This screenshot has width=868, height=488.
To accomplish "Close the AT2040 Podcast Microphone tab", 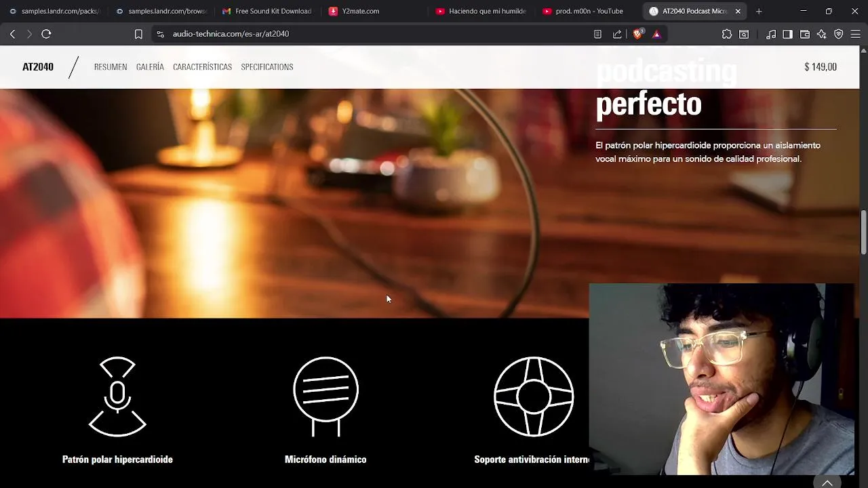I will [738, 11].
